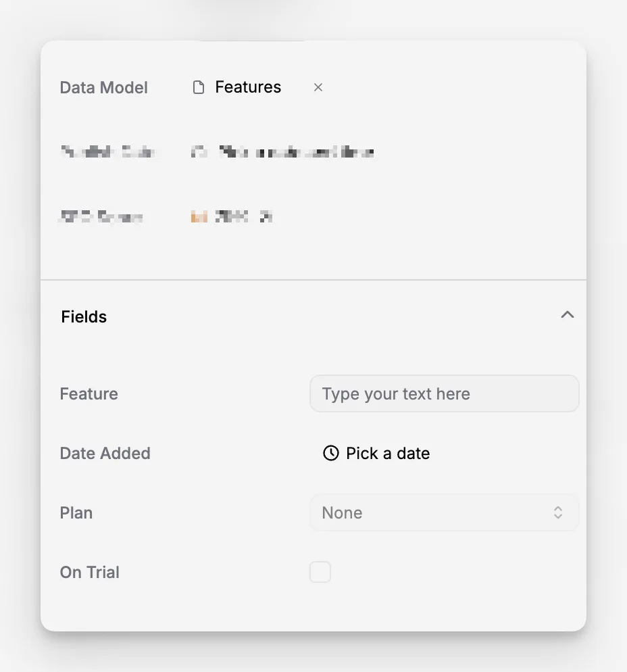The width and height of the screenshot is (627, 672).
Task: Toggle the On Trial checkbox
Action: pyautogui.click(x=320, y=572)
